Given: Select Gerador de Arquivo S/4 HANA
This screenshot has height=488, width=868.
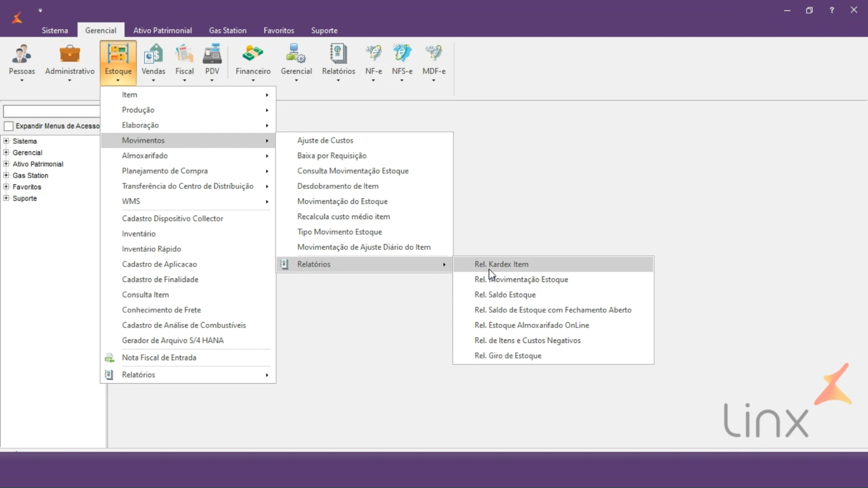Looking at the screenshot, I should (x=188, y=340).
